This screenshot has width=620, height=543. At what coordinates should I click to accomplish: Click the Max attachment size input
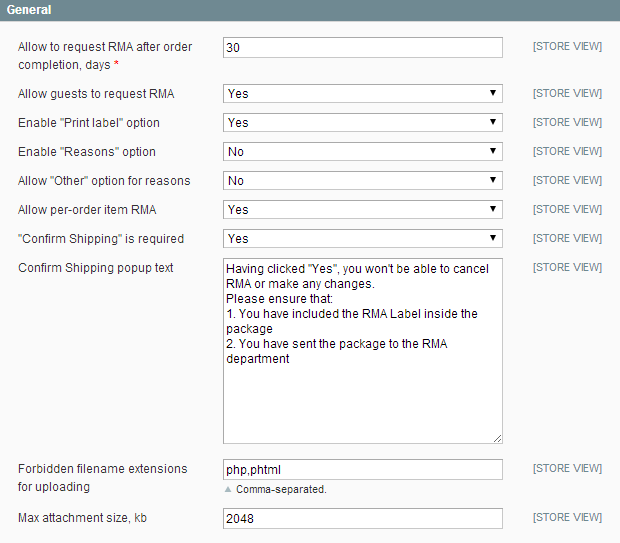click(x=363, y=518)
